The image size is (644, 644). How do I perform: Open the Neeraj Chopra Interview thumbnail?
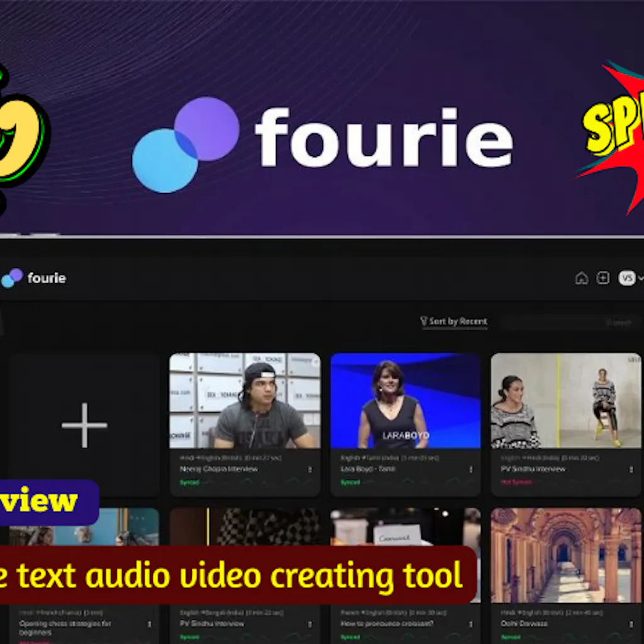(245, 401)
